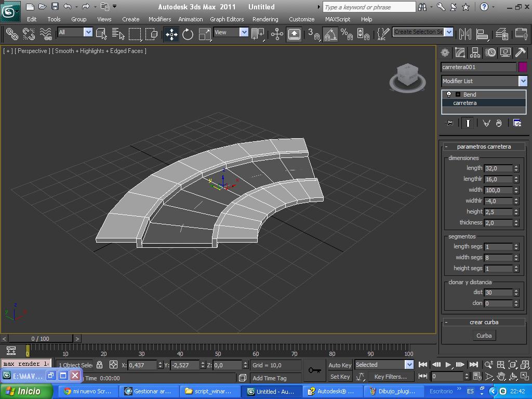Toggle the selection lock padlock

100,365
